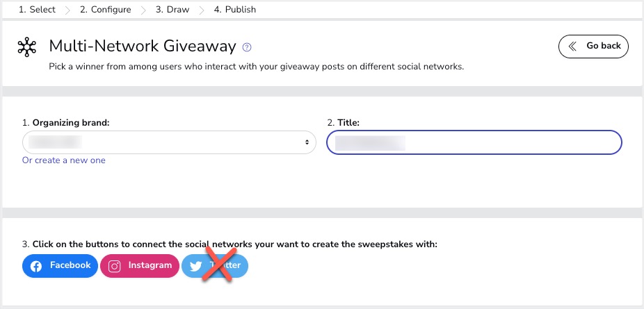Go to step 1. Select
This screenshot has width=644, height=309.
tap(37, 10)
